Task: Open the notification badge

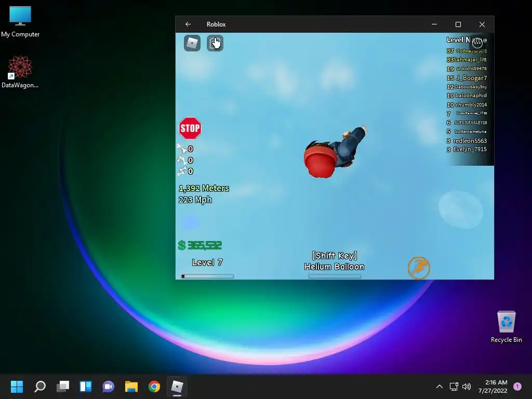Action: click(x=517, y=387)
